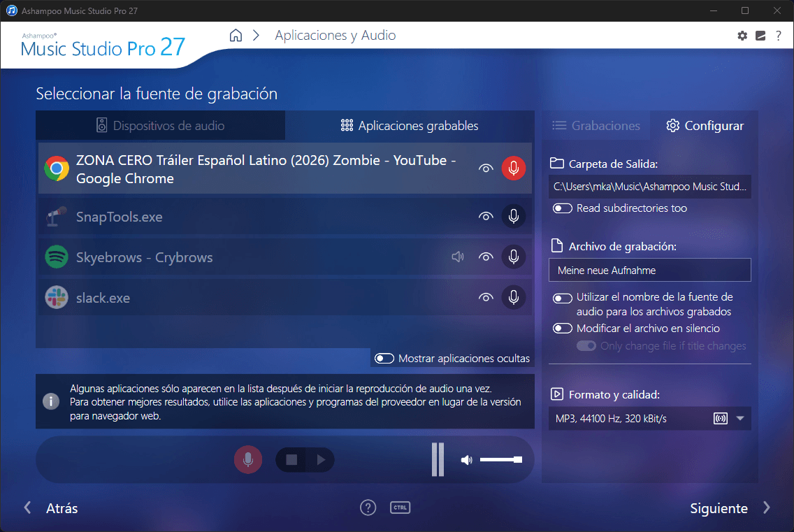Screen dimensions: 794x532
Task: Click the slack.exe app icon
Action: (57, 297)
